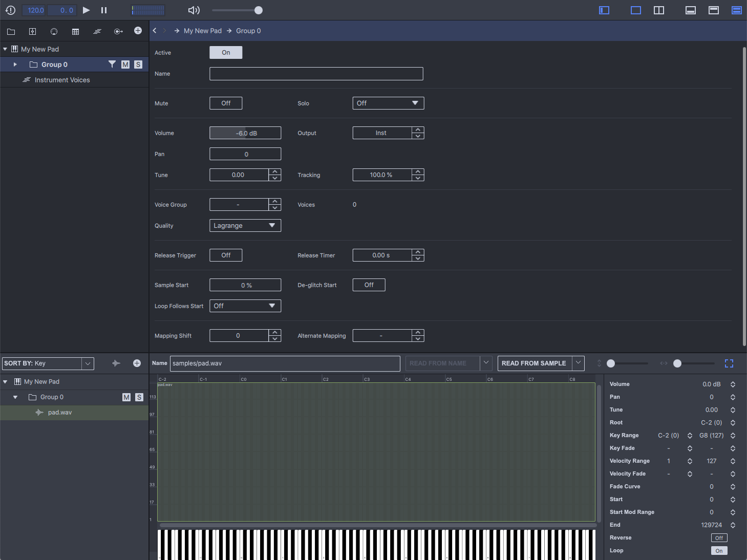Click the waveform icon next to Sort By
This screenshot has width=747, height=560.
116,363
